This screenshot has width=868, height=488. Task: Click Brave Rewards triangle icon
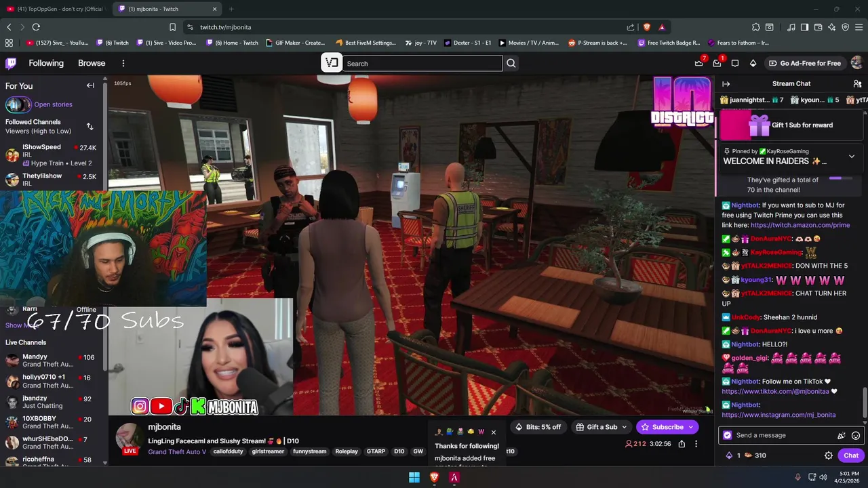[661, 27]
